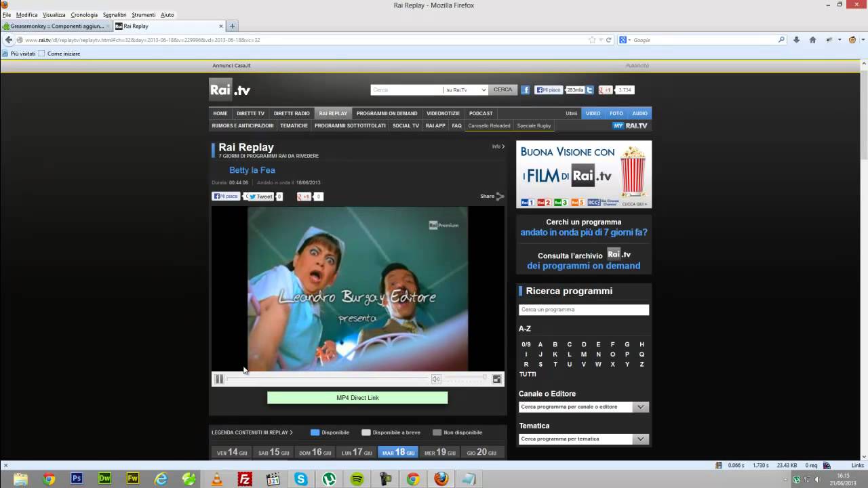Click the video progress bar
The image size is (868, 488).
(328, 379)
